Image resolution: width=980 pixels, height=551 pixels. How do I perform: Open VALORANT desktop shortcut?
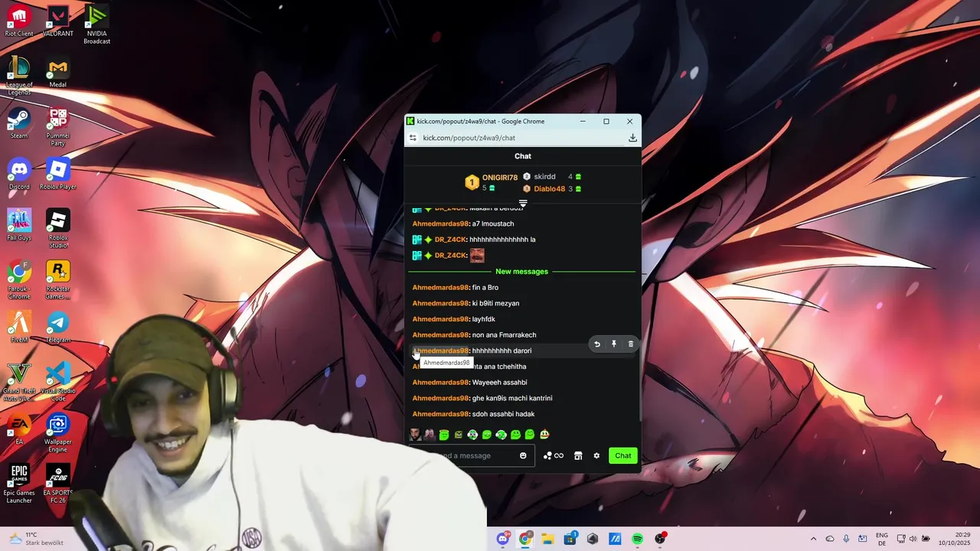coord(58,21)
